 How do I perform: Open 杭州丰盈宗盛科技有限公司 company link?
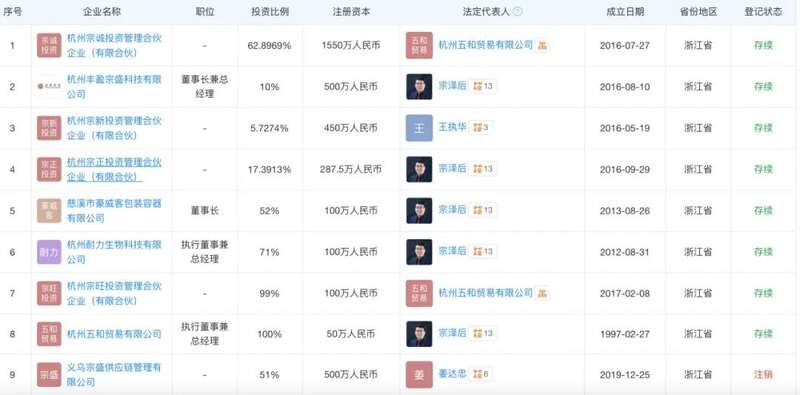click(x=114, y=87)
